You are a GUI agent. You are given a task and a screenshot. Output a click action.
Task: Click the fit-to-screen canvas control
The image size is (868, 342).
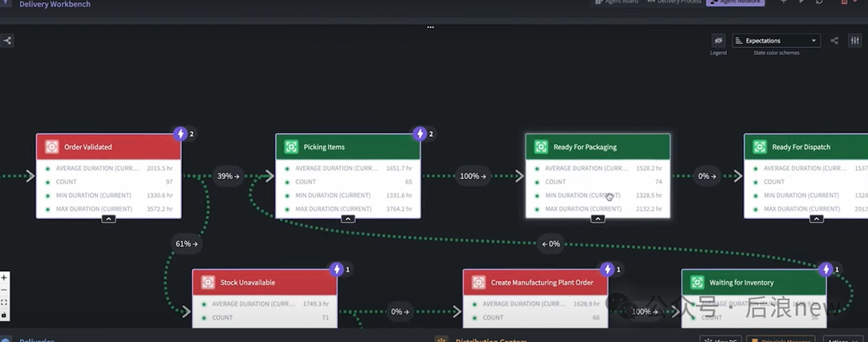click(5, 303)
